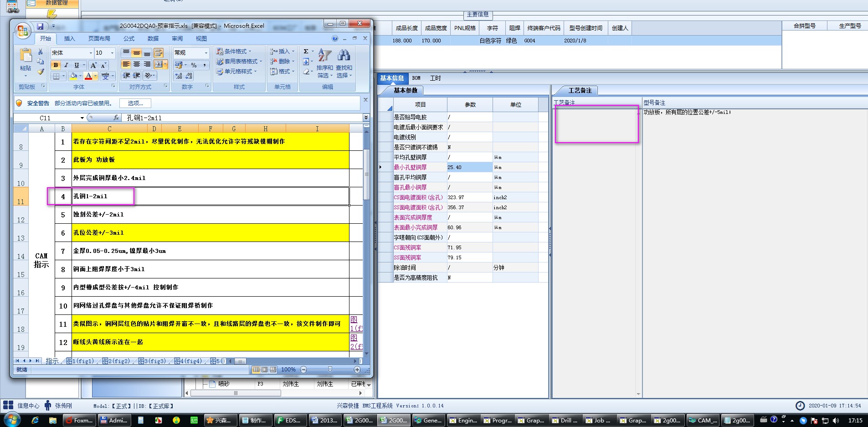This screenshot has height=427, width=868.
Task: Toggle align text left
Action: pos(126,64)
